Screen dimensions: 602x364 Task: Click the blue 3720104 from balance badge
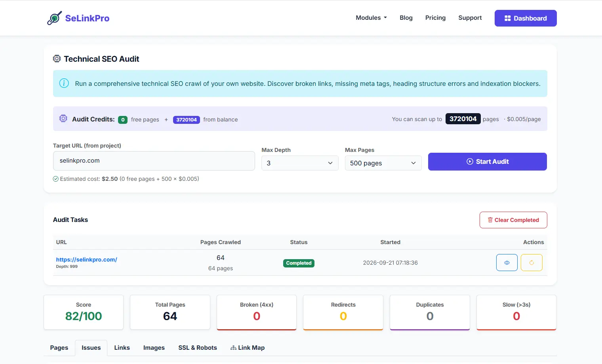click(187, 119)
